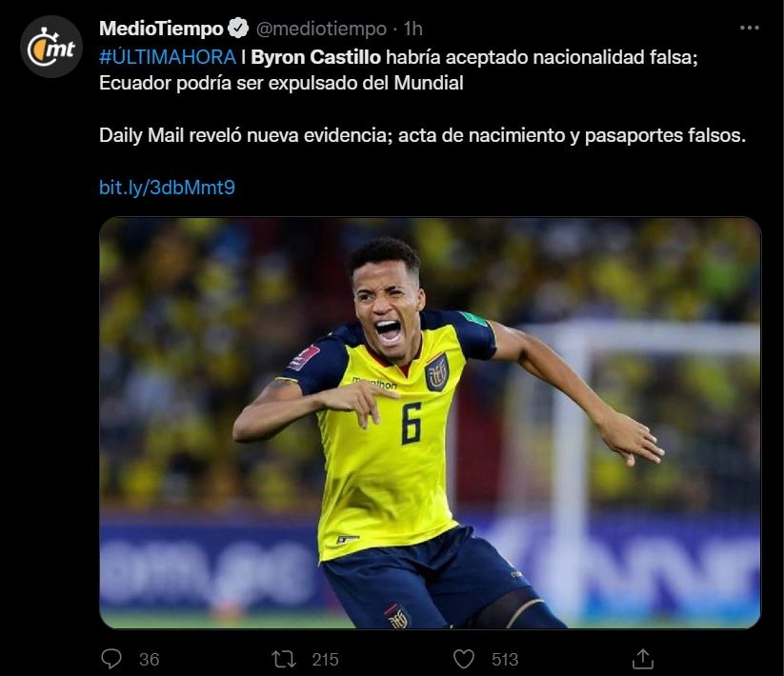Click the 1h timestamp
Screen dimensions: 784x676
(413, 29)
